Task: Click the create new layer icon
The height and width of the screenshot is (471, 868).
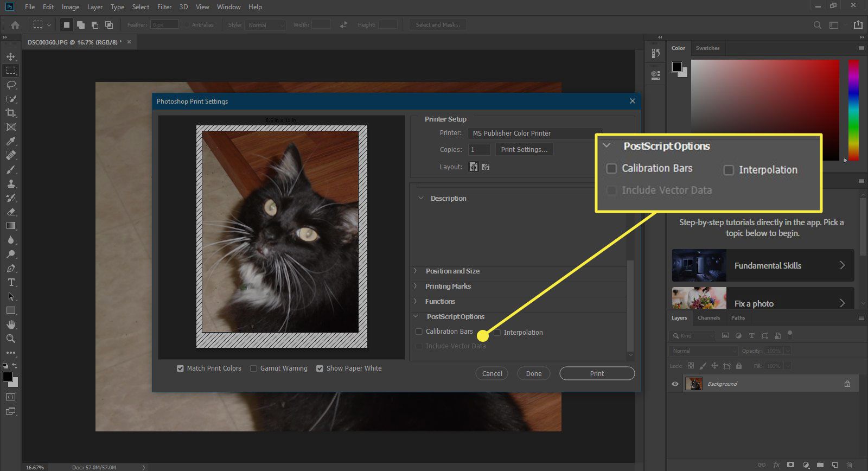Action: 834,465
